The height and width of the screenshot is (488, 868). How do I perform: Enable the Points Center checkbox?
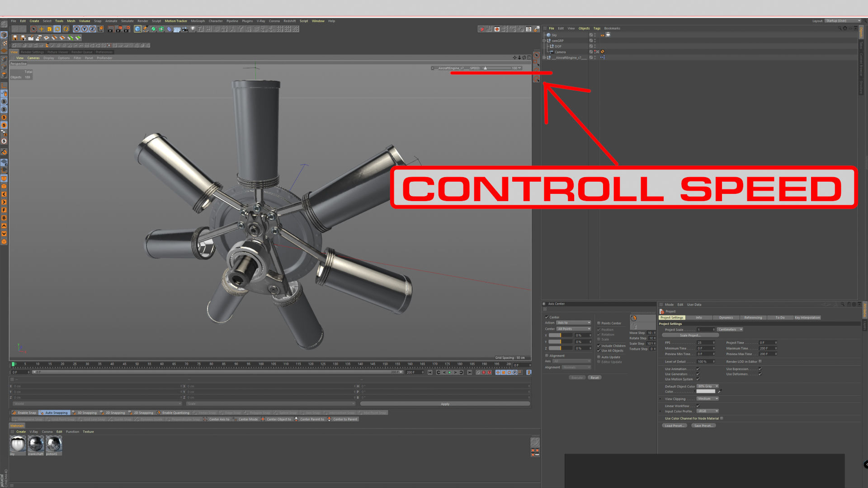[599, 323]
